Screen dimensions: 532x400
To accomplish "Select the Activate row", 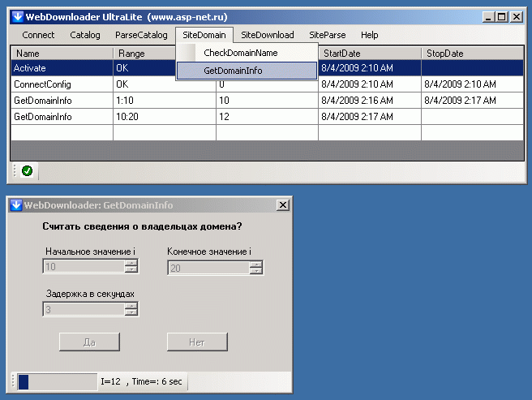I will pyautogui.click(x=268, y=68).
